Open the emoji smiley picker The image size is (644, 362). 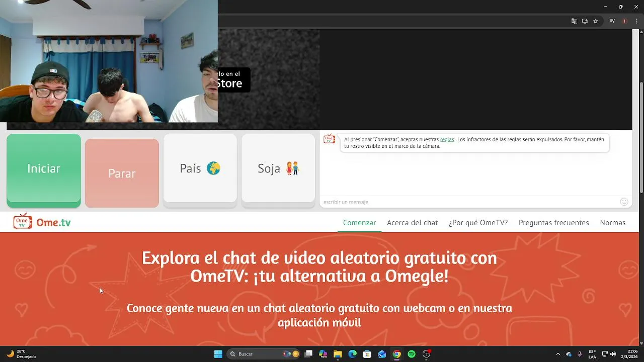pyautogui.click(x=624, y=202)
